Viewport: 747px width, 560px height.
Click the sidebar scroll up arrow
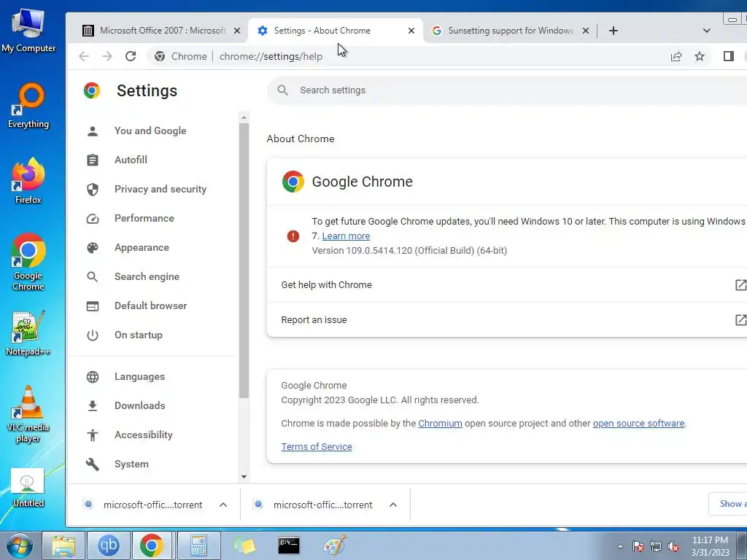point(244,117)
